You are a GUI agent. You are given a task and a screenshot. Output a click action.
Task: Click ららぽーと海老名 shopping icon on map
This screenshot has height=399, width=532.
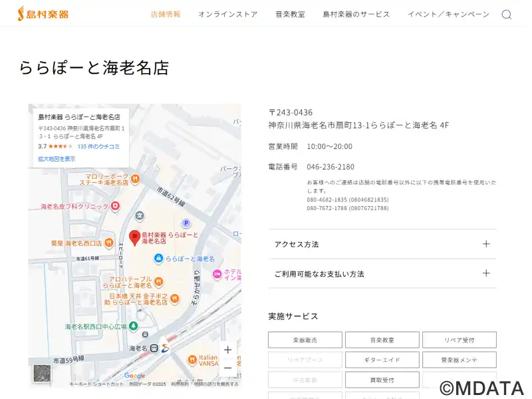[x=158, y=258]
